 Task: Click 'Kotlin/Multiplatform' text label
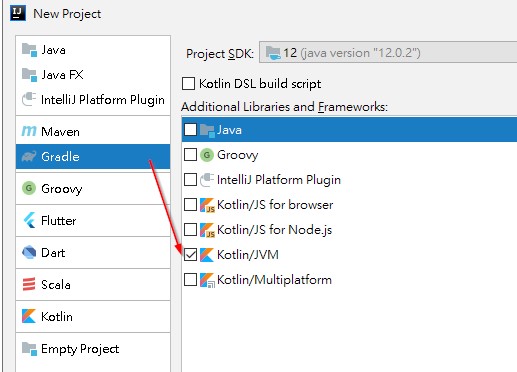(x=274, y=280)
